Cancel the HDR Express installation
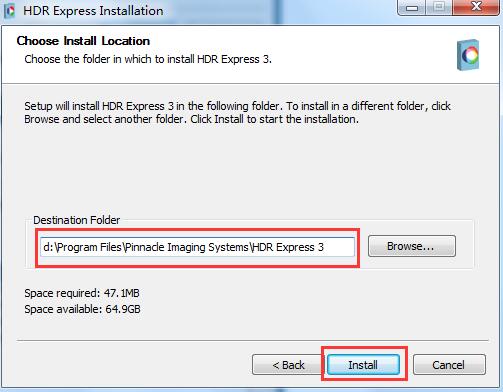Screen dimensions: 503x392 [x=449, y=364]
